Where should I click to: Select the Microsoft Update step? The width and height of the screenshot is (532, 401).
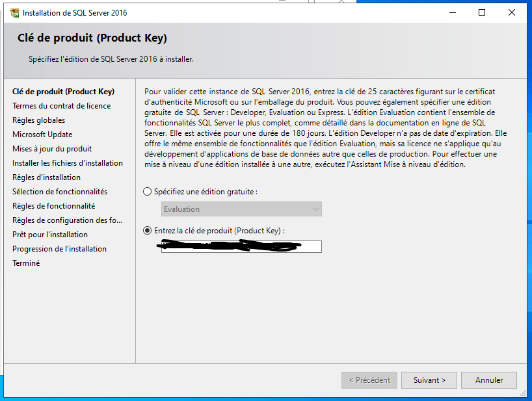click(x=42, y=135)
